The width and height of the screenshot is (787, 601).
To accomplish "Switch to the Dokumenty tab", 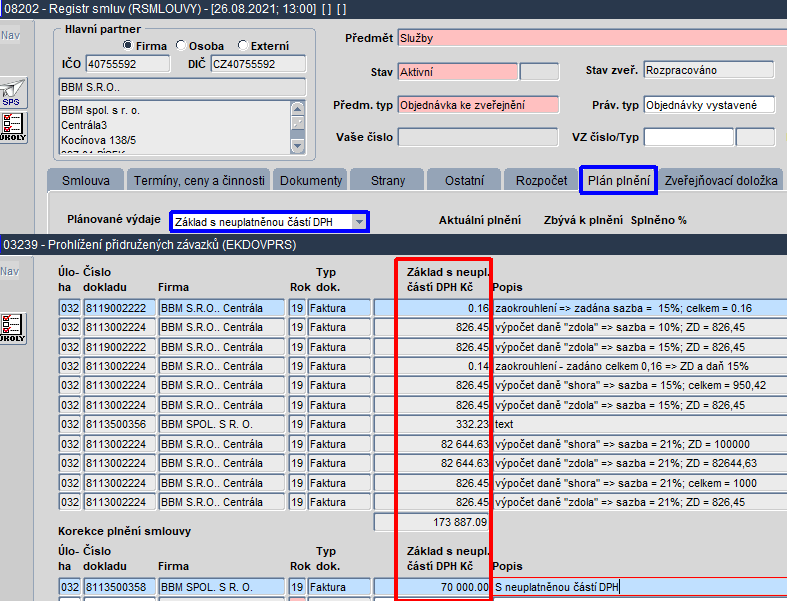I will (x=311, y=181).
